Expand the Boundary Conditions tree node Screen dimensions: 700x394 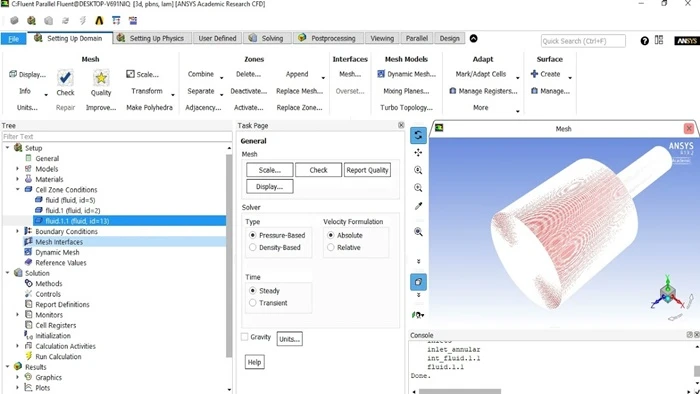(18, 231)
